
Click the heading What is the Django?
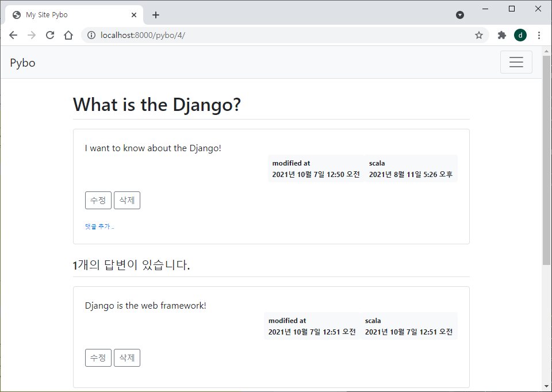click(x=156, y=105)
